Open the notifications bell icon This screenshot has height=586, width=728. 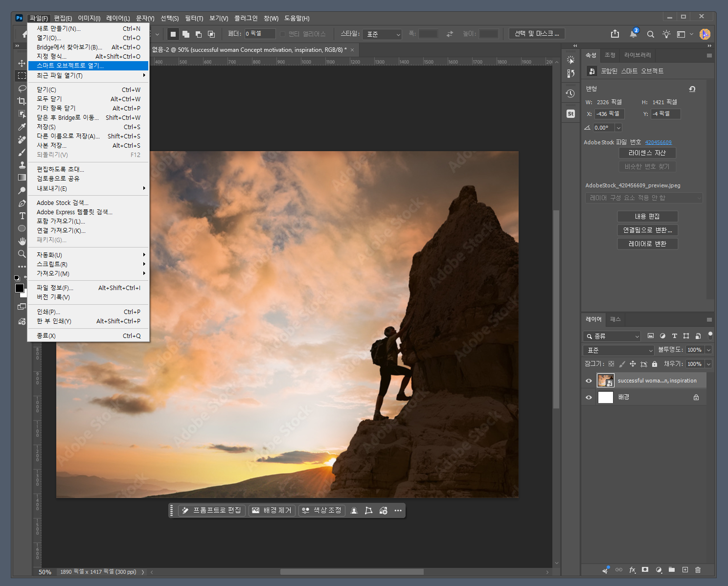[x=633, y=34]
